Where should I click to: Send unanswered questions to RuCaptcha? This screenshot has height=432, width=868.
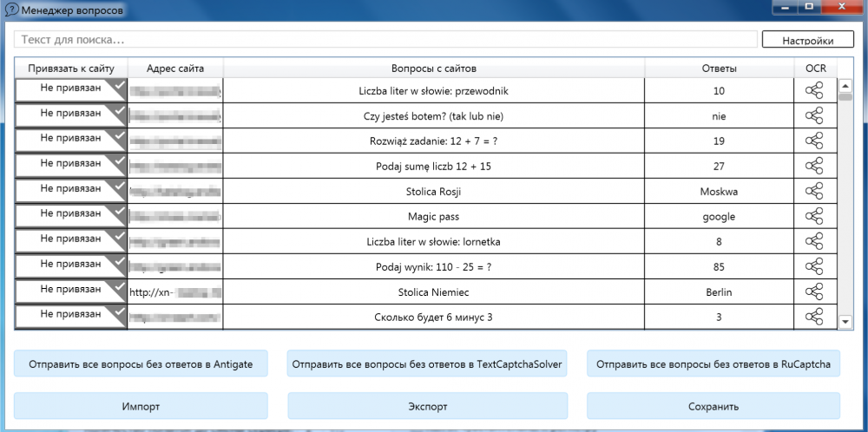(x=713, y=364)
